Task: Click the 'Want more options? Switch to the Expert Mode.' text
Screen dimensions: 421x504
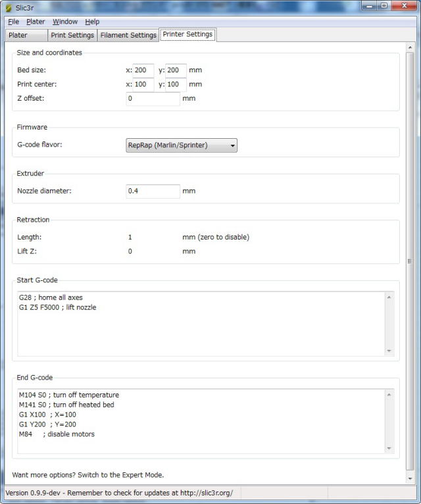Action: (88, 475)
